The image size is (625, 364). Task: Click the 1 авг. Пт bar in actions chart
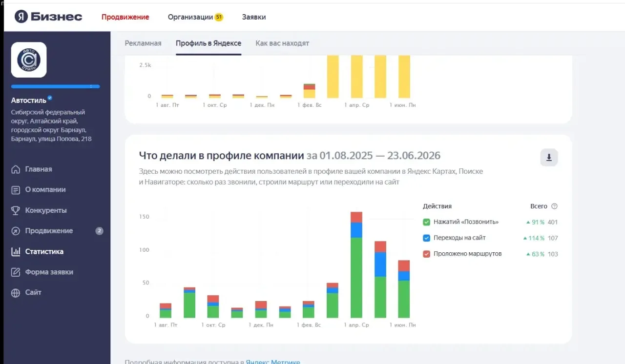click(166, 311)
